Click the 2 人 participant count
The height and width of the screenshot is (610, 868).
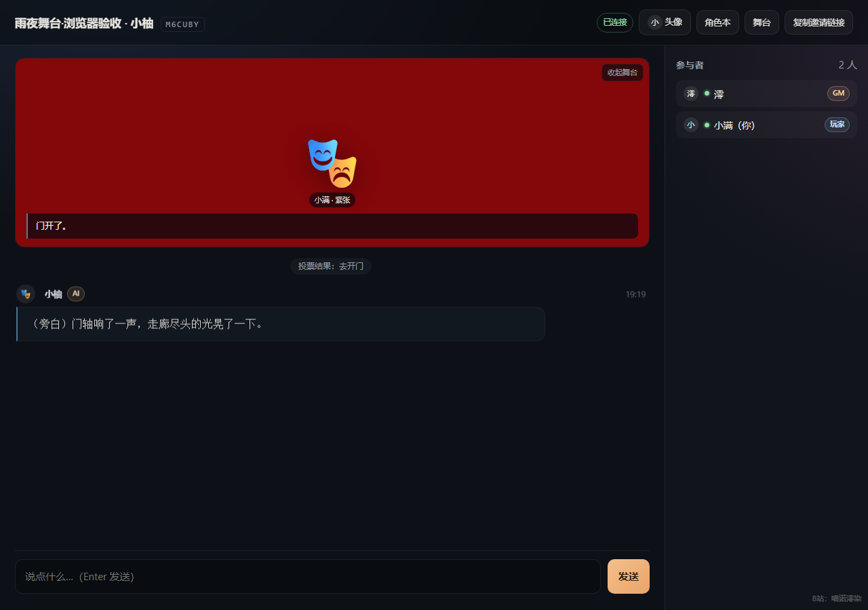[848, 65]
